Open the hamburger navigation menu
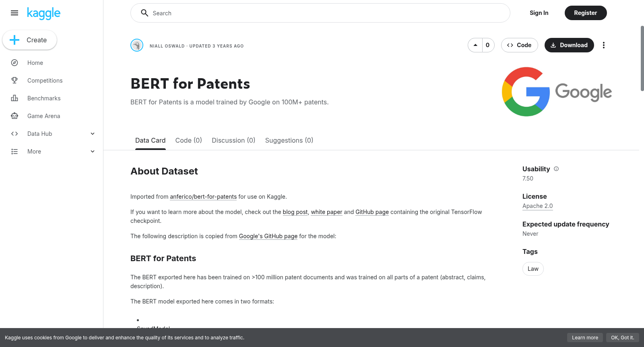 14,13
